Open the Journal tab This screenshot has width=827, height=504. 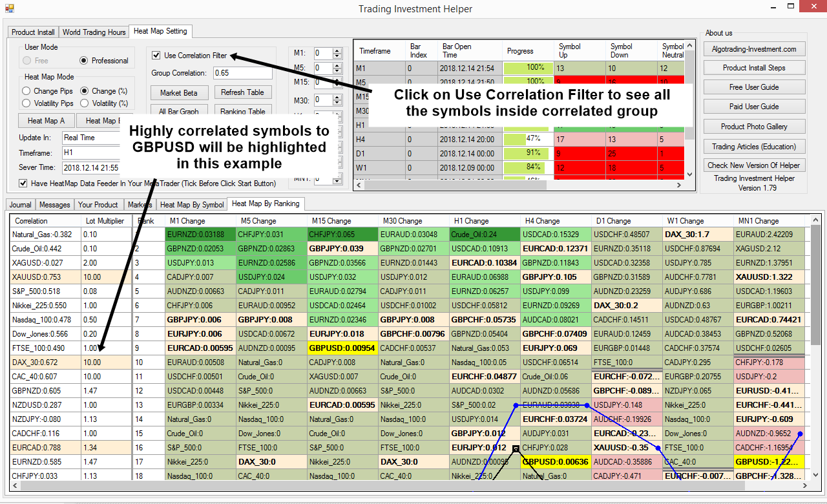19,204
